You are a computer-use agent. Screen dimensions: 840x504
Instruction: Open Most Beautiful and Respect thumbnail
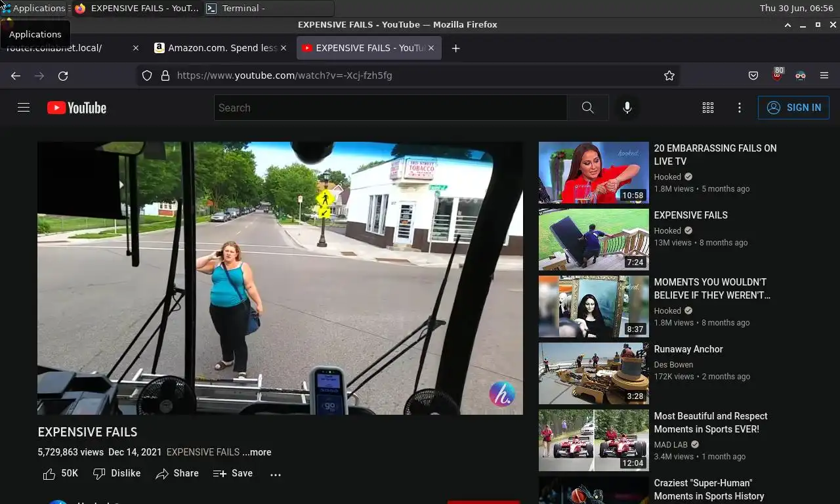pos(594,440)
